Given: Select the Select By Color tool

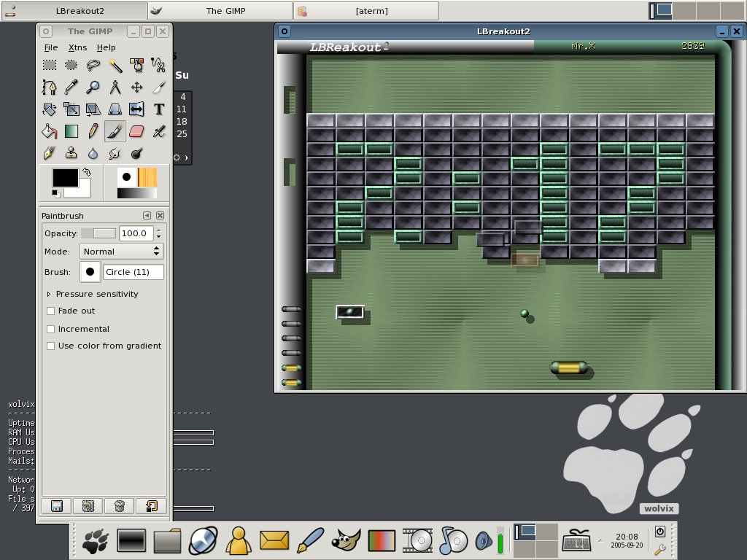Looking at the screenshot, I should point(136,65).
